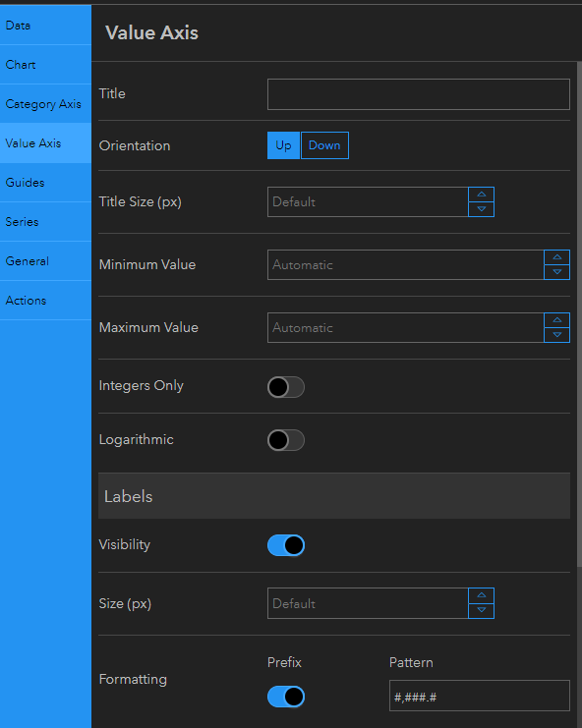This screenshot has height=728, width=582.
Task: Turn on the Logarithmic switch
Action: click(286, 440)
